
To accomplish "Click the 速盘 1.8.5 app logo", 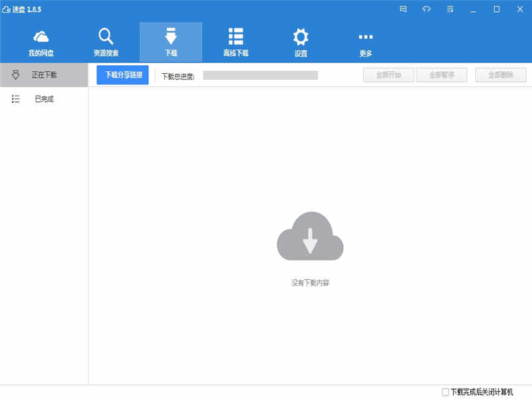I will [6, 9].
